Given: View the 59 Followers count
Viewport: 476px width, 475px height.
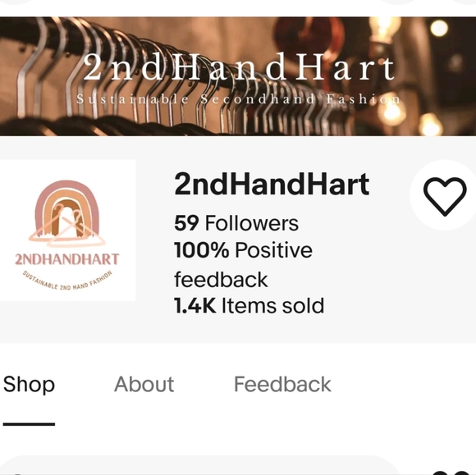Looking at the screenshot, I should [236, 223].
